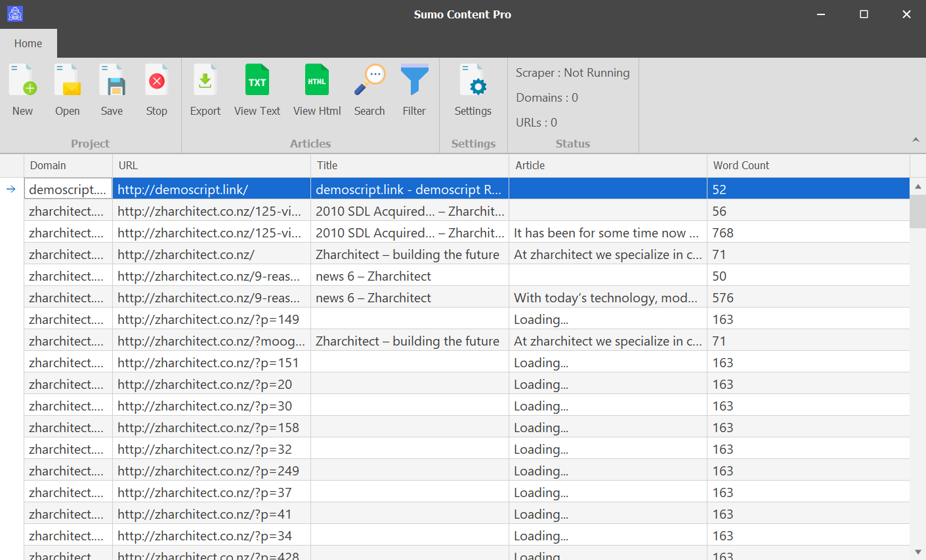This screenshot has width=926, height=560.
Task: Select the URL ending in ?p=158
Action: (x=211, y=428)
